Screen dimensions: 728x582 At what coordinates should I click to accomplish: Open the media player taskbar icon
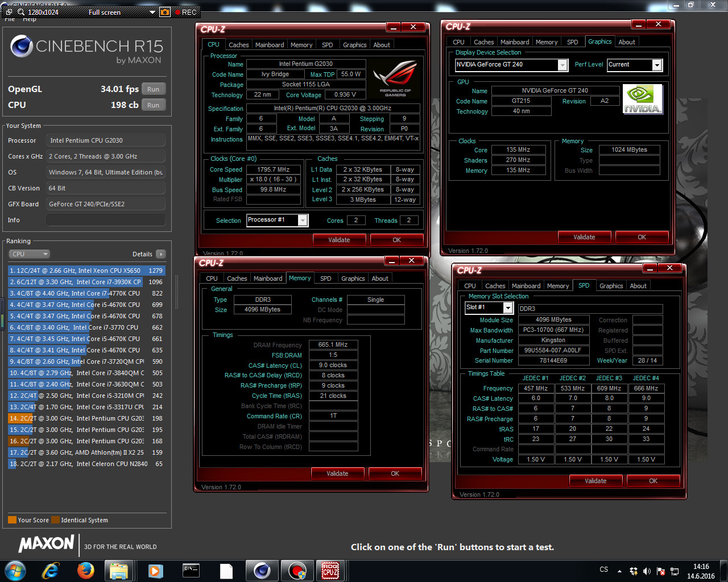(x=155, y=570)
